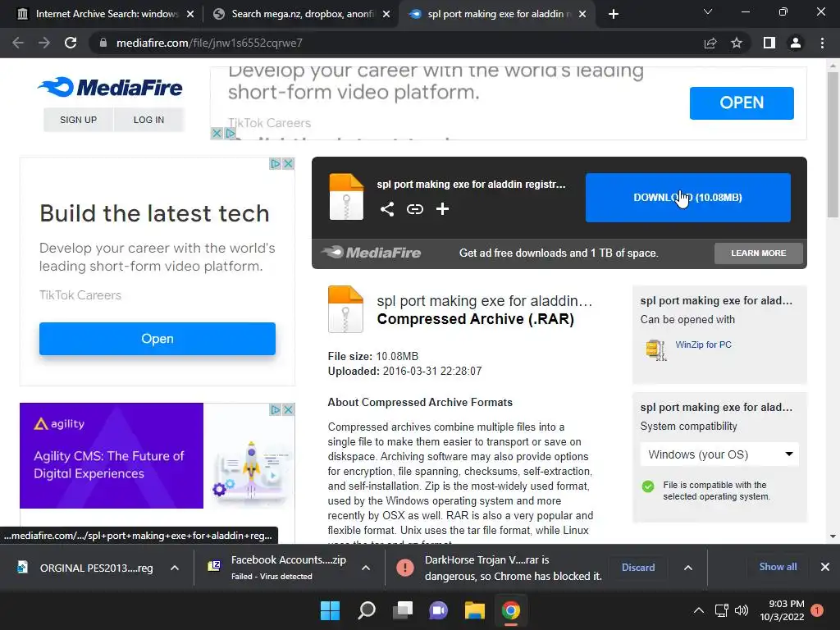Image resolution: width=840 pixels, height=630 pixels.
Task: Click LOG IN button
Action: [x=149, y=120]
